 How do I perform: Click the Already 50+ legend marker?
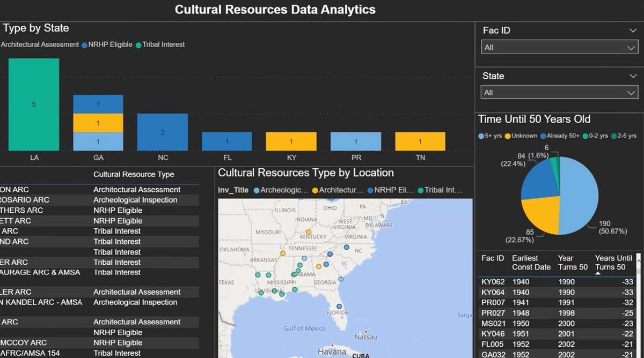click(x=543, y=136)
